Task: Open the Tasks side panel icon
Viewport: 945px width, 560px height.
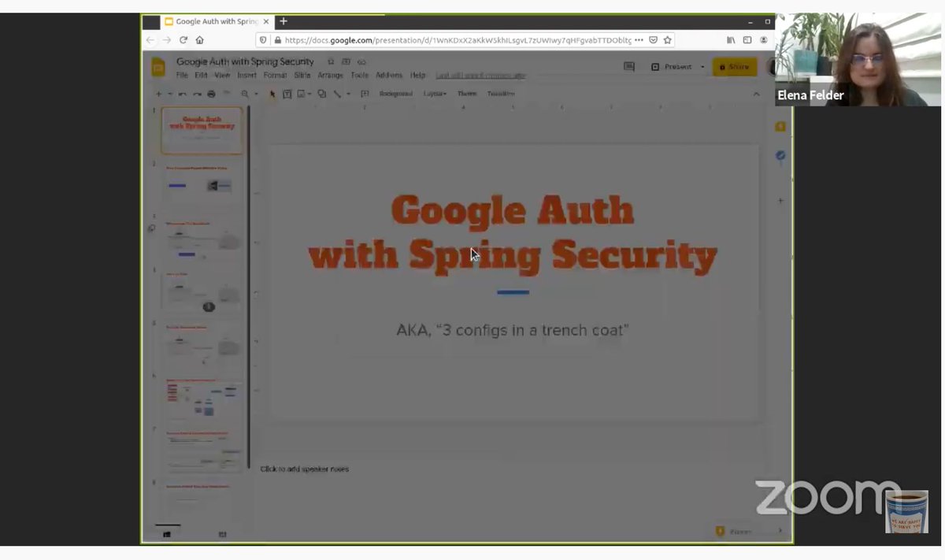Action: click(x=780, y=156)
